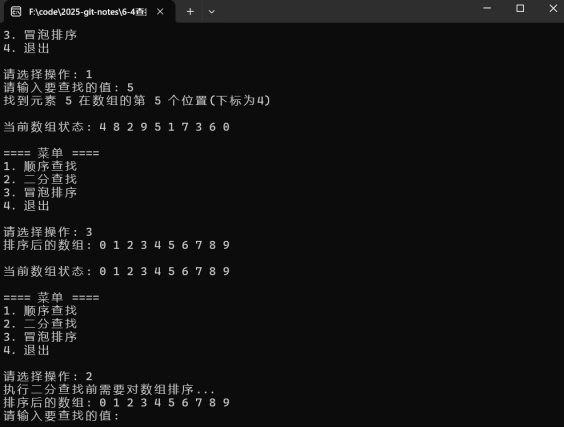Click the text '找到元素 5 在数组的第 5 个位置(下标为4)'
This screenshot has height=428, width=564.
[137, 101]
